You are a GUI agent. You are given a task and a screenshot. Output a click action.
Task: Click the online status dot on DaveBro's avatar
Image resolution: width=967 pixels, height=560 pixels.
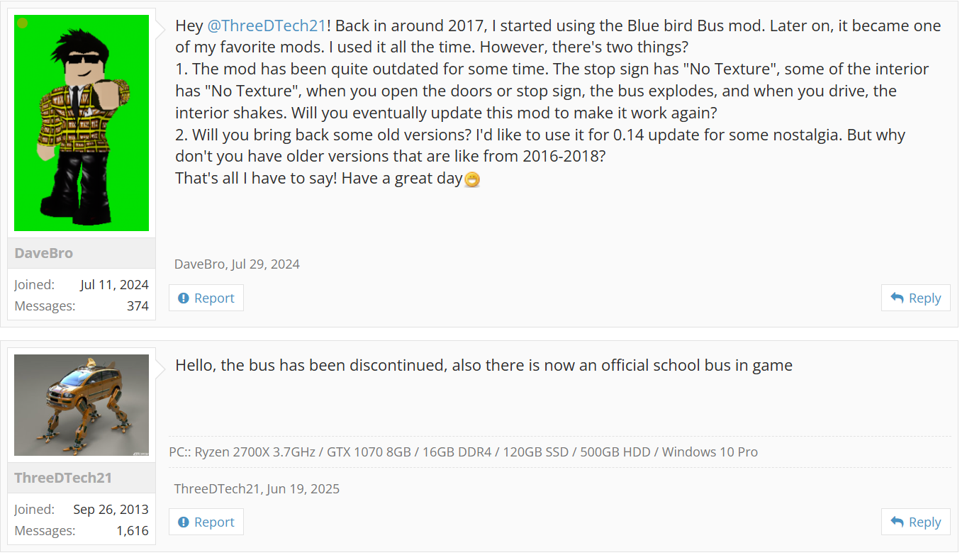tap(23, 23)
